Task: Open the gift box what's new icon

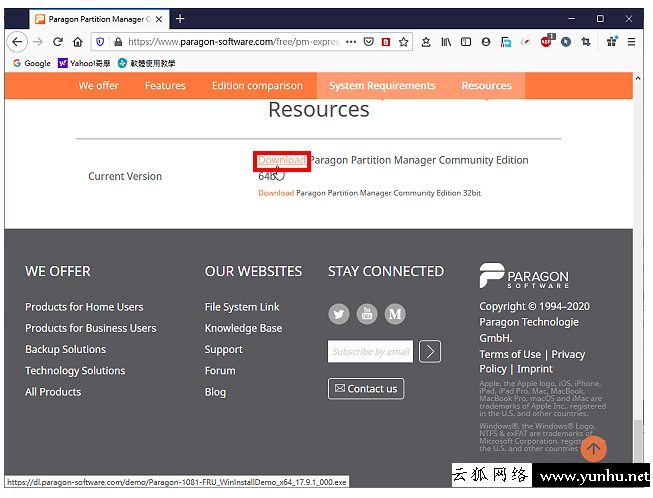Action: (x=612, y=41)
